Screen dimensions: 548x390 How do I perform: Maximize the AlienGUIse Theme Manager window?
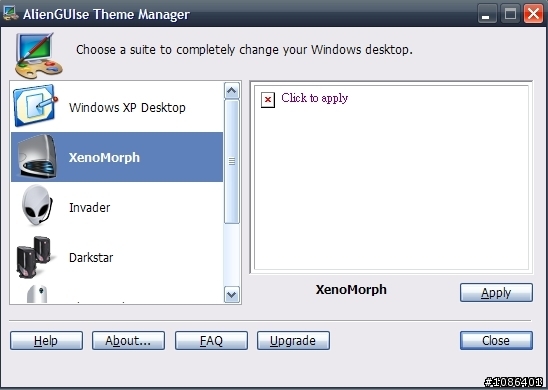(510, 14)
